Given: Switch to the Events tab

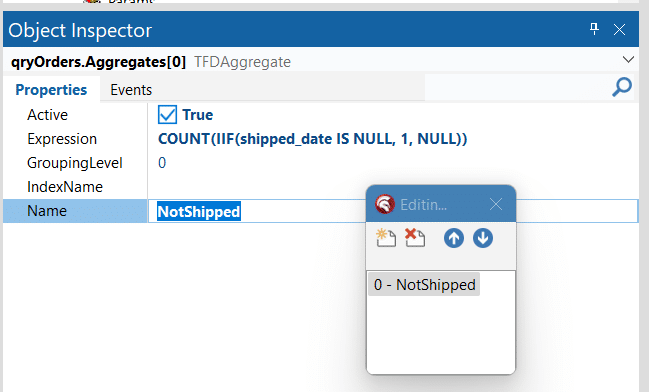Looking at the screenshot, I should (x=131, y=90).
